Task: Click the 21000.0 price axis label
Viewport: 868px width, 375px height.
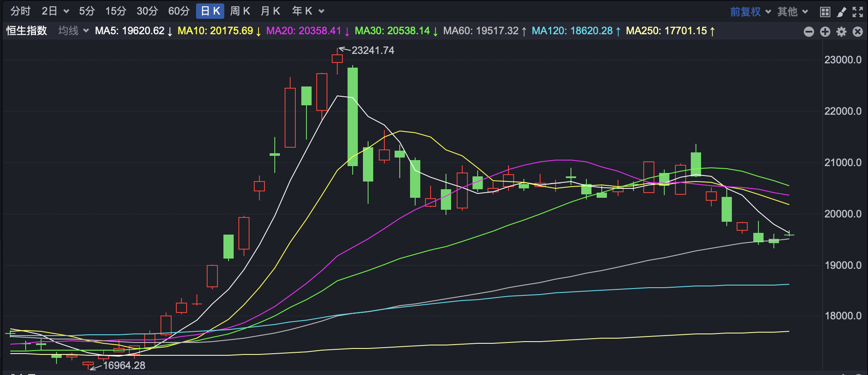Action: 843,163
